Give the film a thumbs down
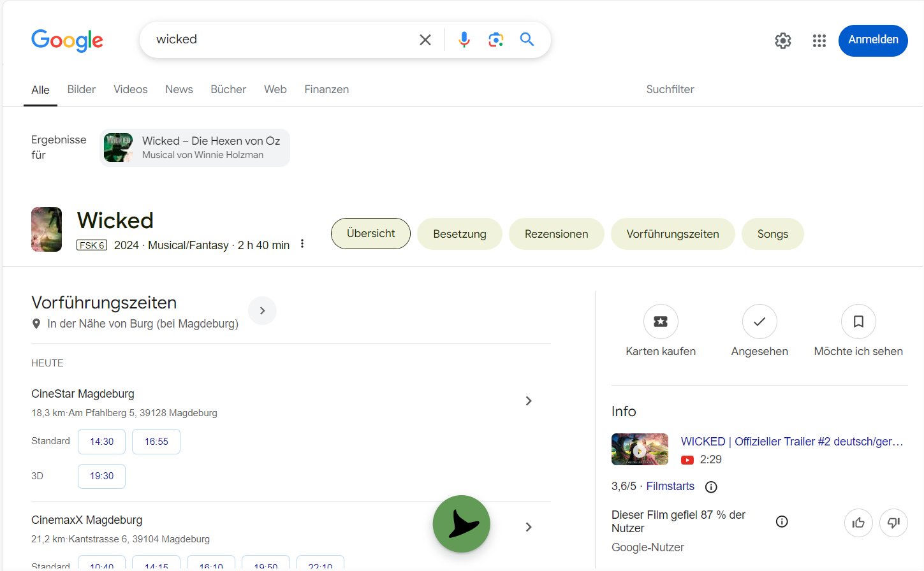 pos(893,523)
